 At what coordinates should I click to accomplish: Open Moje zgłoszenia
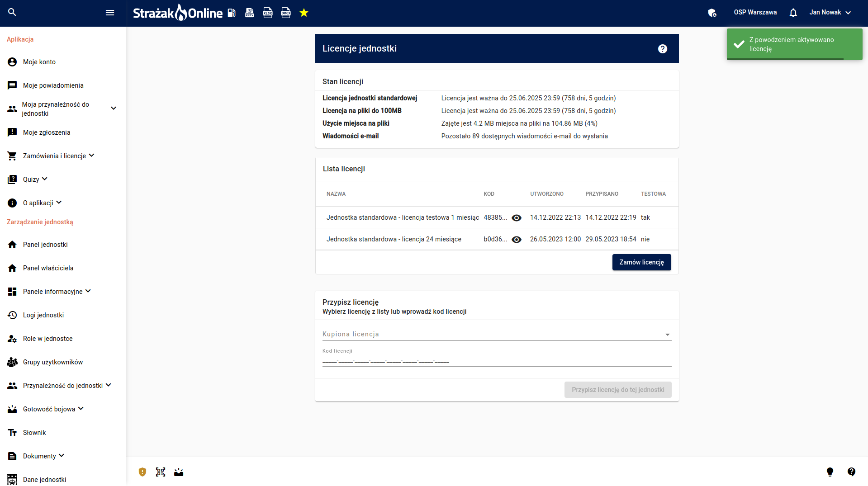point(47,132)
